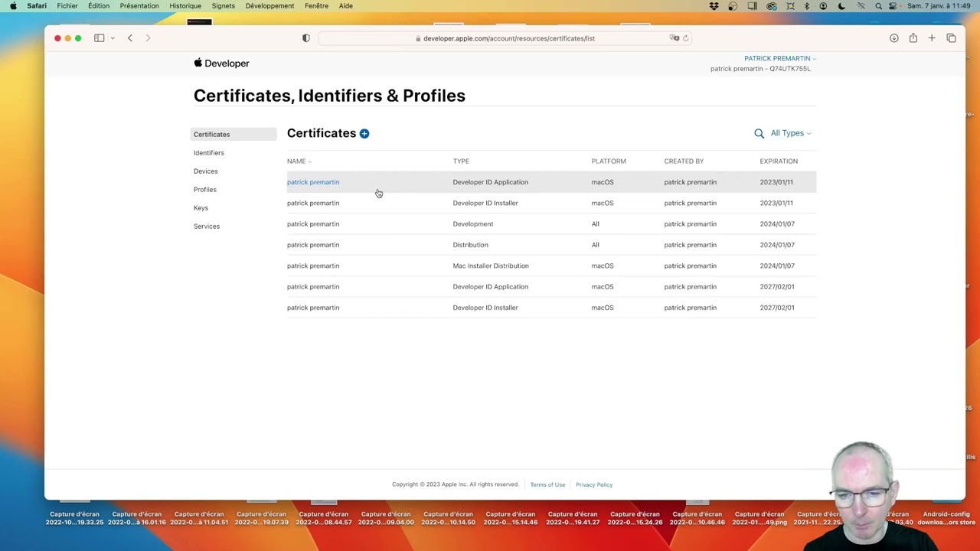Click the Apple Developer logo
Image resolution: width=980 pixels, height=551 pixels.
point(221,64)
